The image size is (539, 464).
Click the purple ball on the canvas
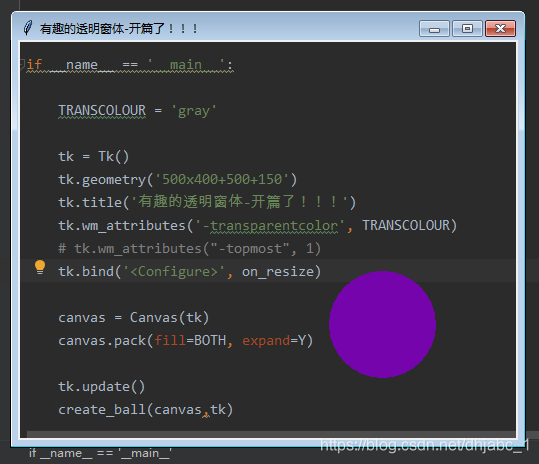coord(382,324)
